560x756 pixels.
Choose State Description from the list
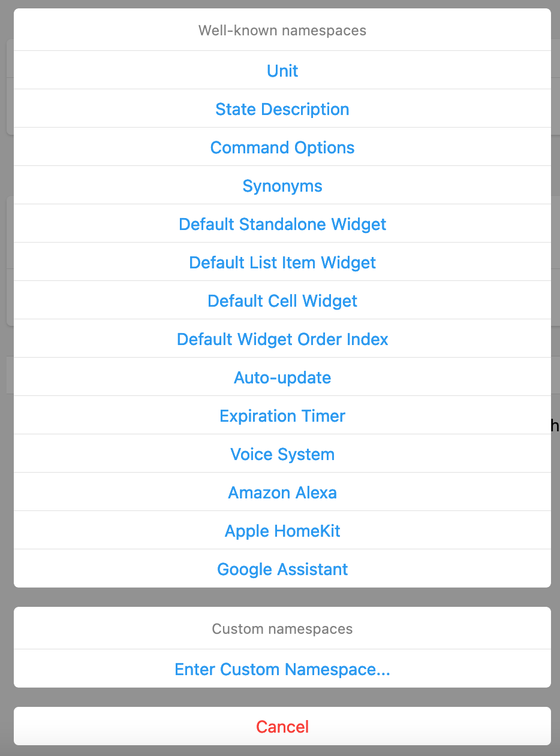tap(282, 109)
